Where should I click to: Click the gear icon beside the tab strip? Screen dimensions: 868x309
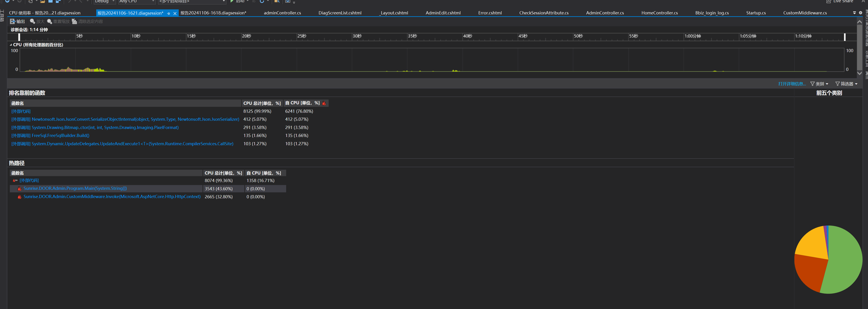point(860,13)
